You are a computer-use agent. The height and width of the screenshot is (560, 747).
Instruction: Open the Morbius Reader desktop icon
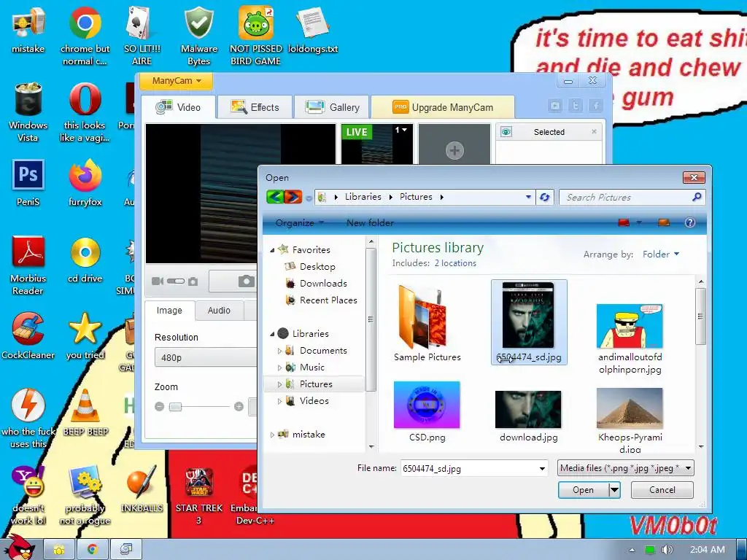click(x=28, y=265)
